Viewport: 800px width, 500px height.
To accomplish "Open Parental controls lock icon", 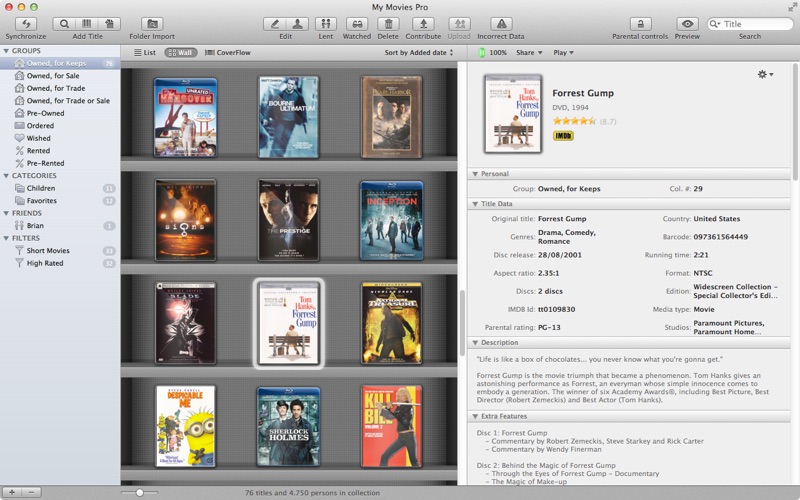I will [x=639, y=23].
